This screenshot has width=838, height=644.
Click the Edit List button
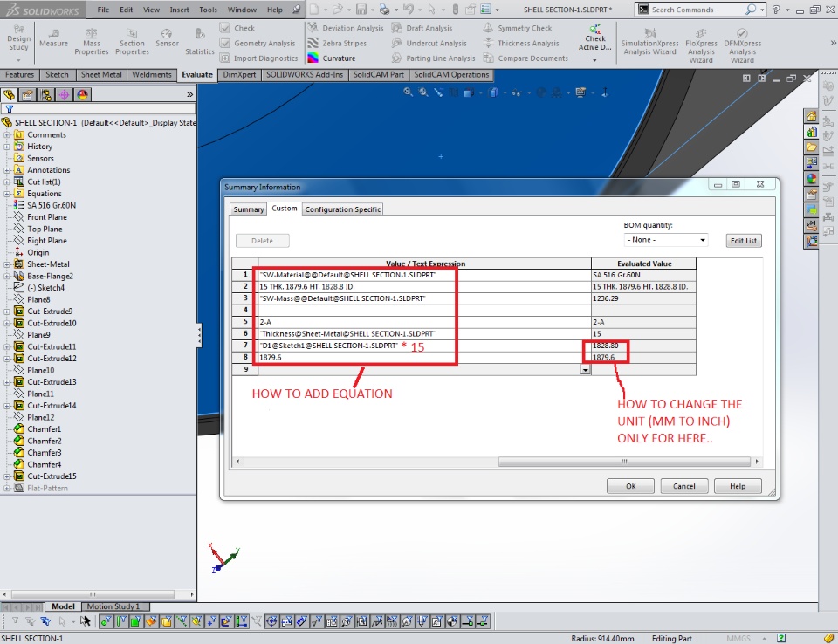[744, 241]
